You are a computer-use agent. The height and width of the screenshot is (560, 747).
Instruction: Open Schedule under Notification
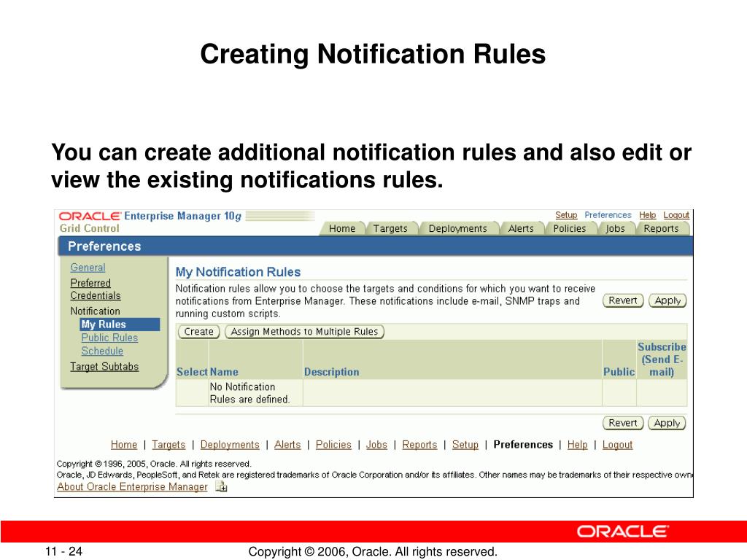coord(102,351)
